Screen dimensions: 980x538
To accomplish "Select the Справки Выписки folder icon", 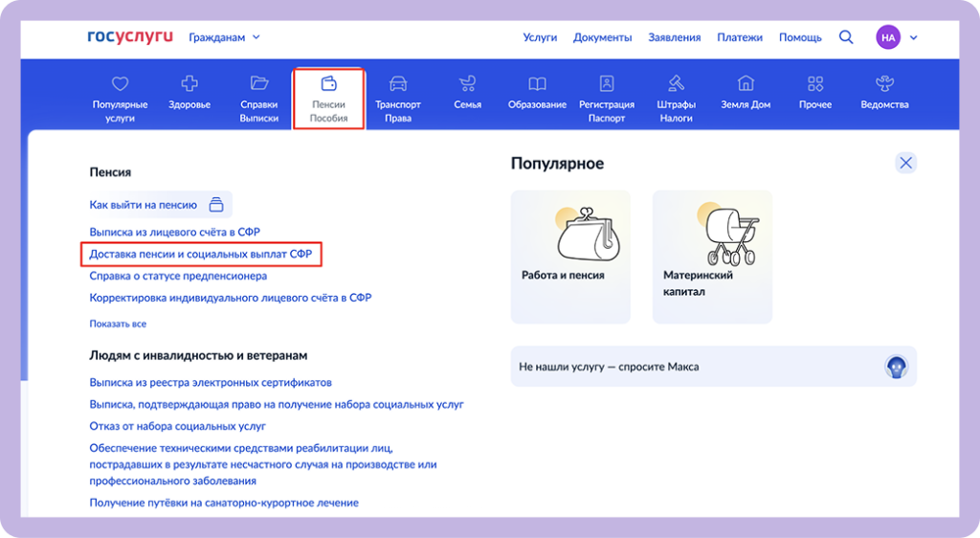I will 258,83.
